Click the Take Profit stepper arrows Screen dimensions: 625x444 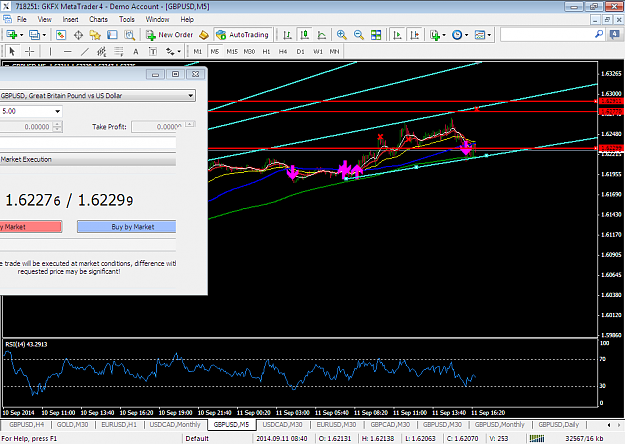[x=190, y=124]
